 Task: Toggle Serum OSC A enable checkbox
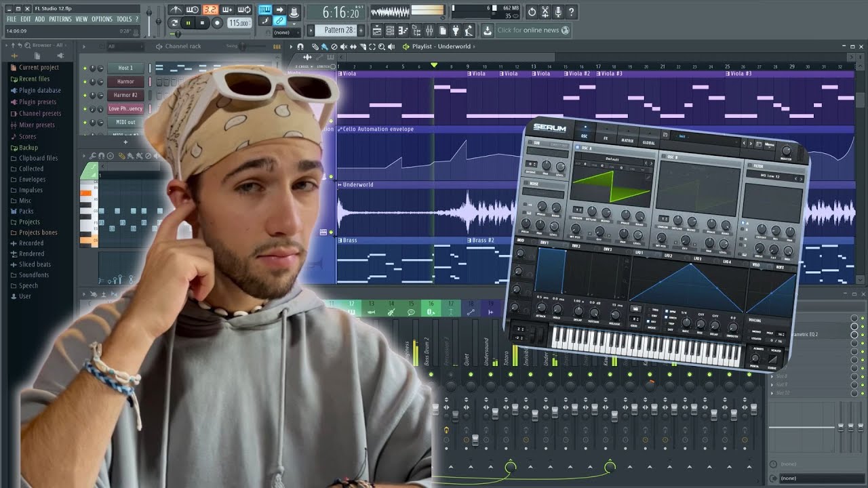coord(577,147)
